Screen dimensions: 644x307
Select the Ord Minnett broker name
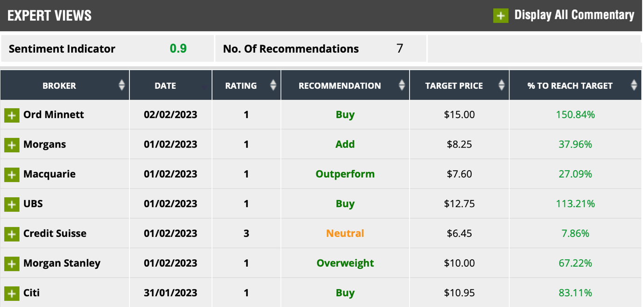pyautogui.click(x=54, y=114)
